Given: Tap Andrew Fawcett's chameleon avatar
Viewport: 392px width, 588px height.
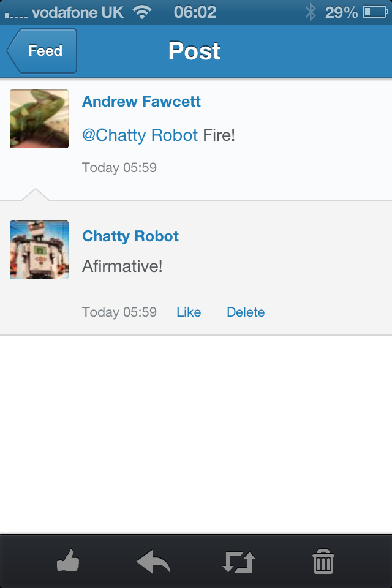Looking at the screenshot, I should 39,119.
